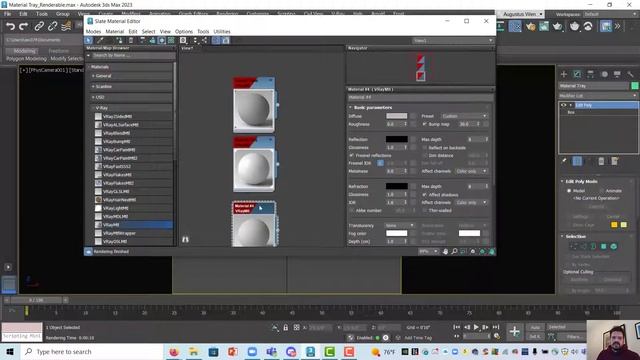This screenshot has height=360, width=640.
Task: Open the Utilities menu in Slate Material Editor
Action: coord(222,31)
